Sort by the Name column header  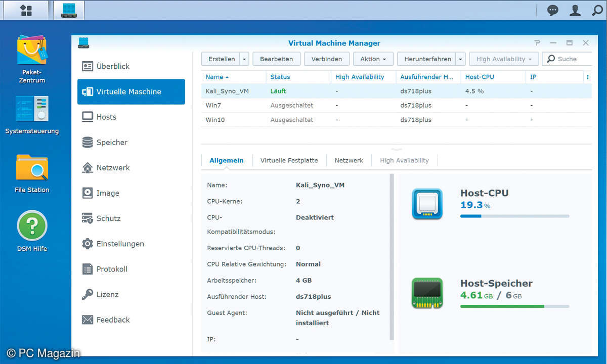[233, 77]
